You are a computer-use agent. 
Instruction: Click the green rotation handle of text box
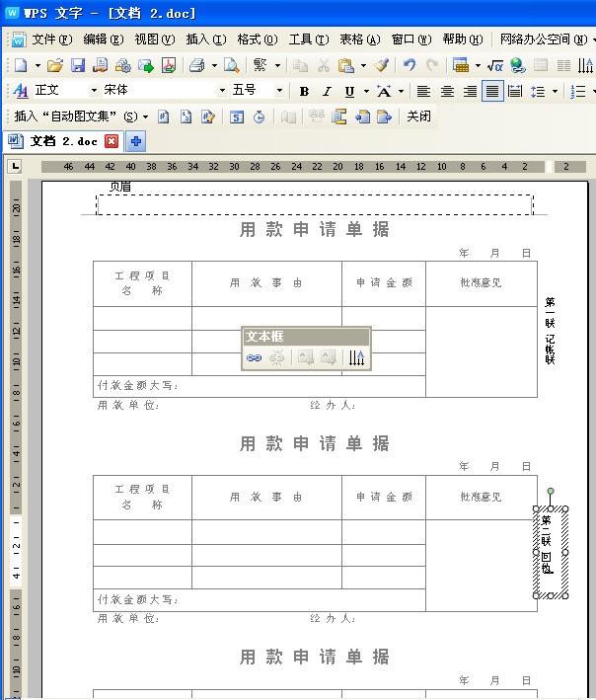click(x=551, y=491)
